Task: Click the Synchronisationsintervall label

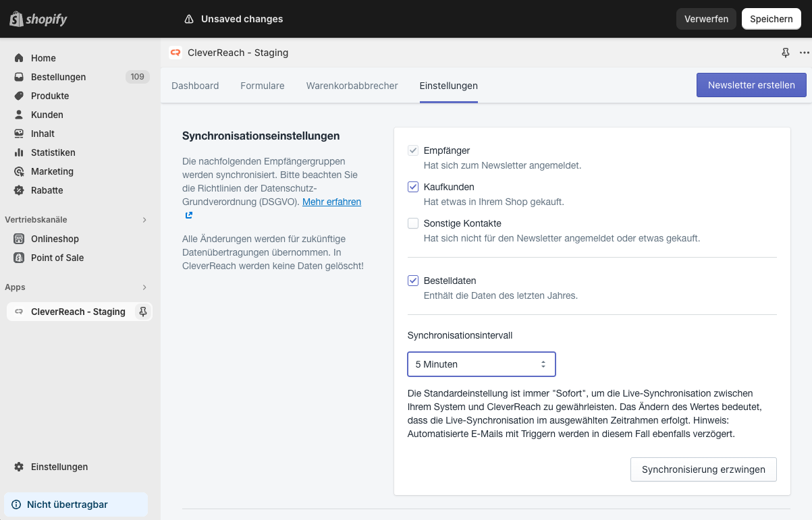Action: [460, 335]
